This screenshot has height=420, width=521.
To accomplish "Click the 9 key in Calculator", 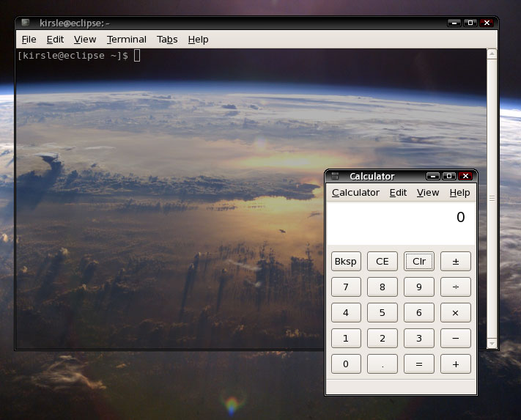I will [419, 287].
